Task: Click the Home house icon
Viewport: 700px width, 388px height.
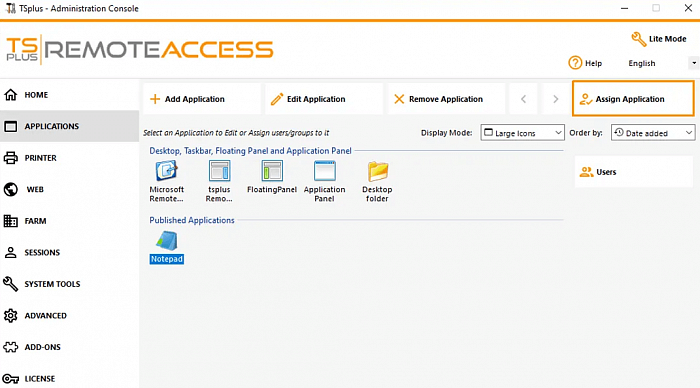Action: [11, 95]
